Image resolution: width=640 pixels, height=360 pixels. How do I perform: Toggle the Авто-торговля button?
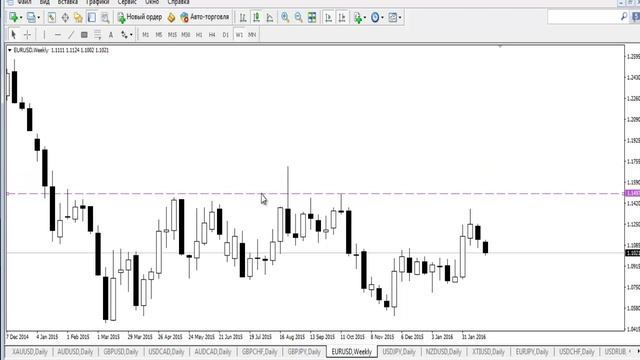point(205,17)
